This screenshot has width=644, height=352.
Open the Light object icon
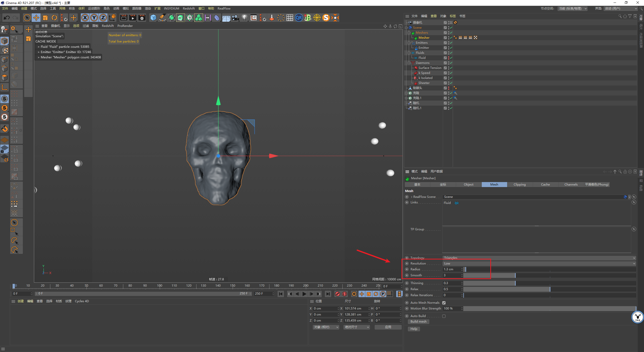coord(244,18)
